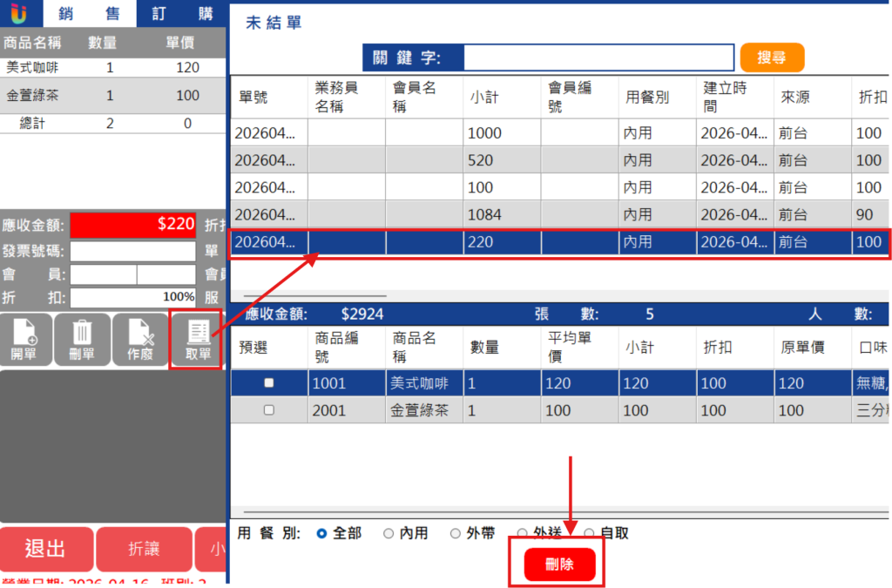892x588 pixels.
Task: Click the 退出 exit button
Action: 46,549
